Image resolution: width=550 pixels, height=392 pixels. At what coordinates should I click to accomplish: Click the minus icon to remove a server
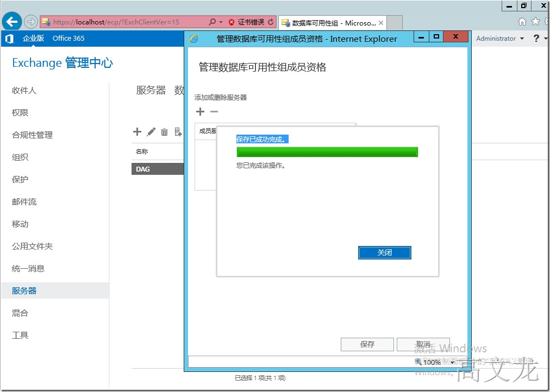tap(214, 112)
